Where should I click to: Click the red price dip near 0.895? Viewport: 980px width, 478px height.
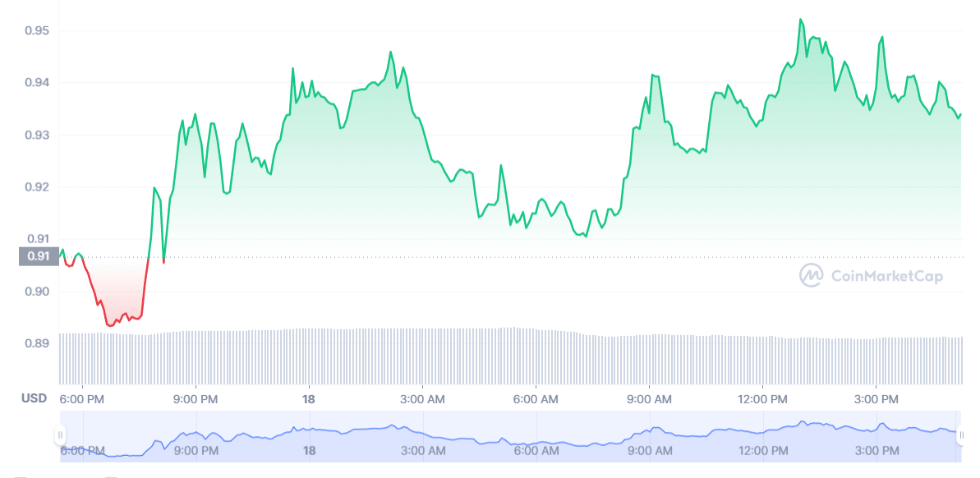(111, 324)
